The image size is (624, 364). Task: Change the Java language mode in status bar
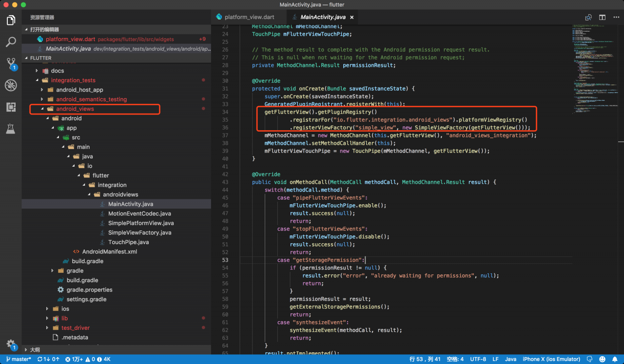pyautogui.click(x=510, y=359)
